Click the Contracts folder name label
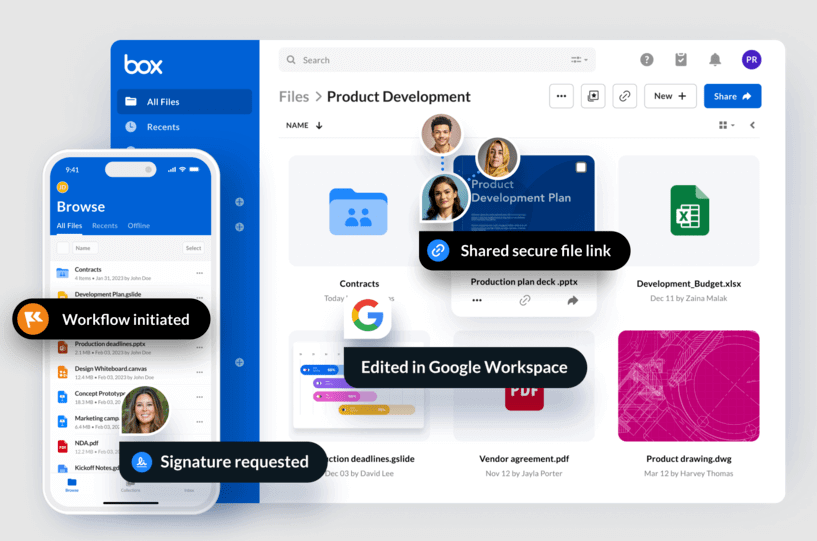 point(360,284)
